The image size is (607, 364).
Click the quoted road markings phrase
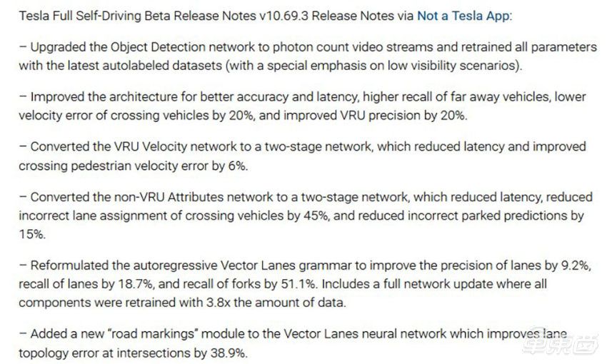pyautogui.click(x=153, y=334)
